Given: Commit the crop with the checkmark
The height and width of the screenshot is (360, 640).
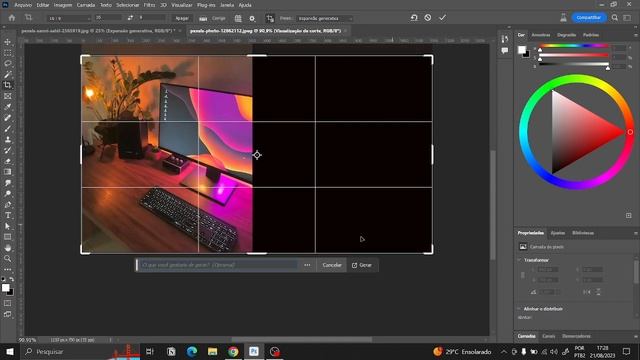Looking at the screenshot, I should pyautogui.click(x=442, y=18).
